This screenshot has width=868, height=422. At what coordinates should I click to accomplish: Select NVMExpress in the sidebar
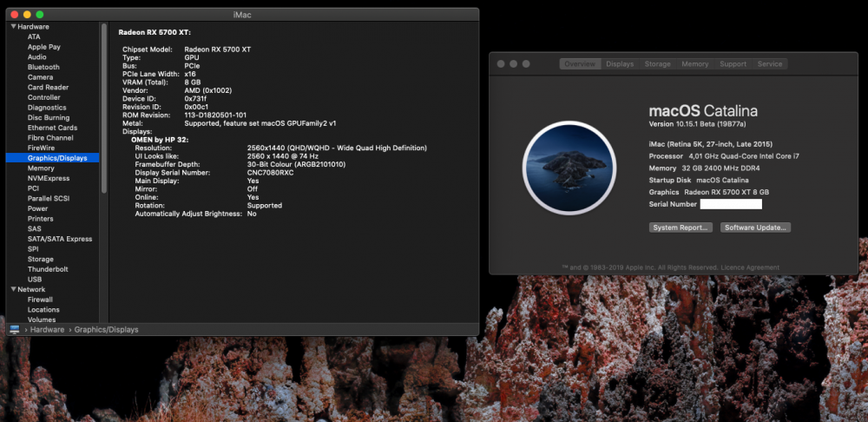click(x=49, y=178)
